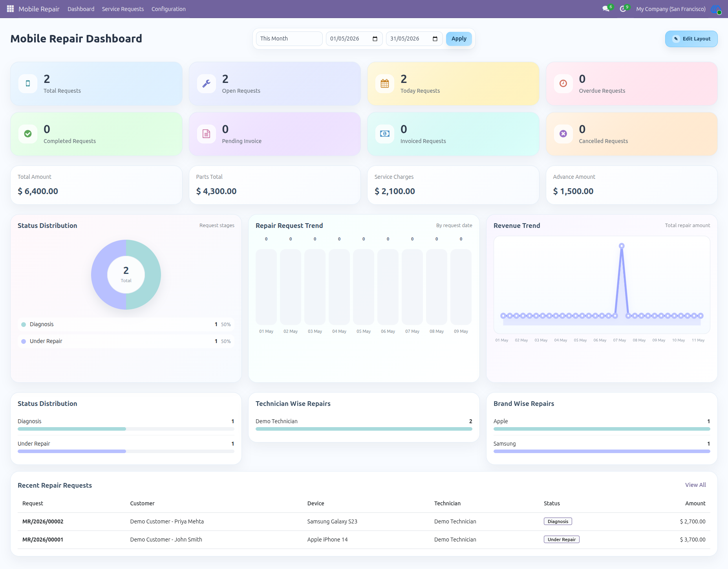
Task: Click the Diagnosis status badge
Action: coord(558,521)
